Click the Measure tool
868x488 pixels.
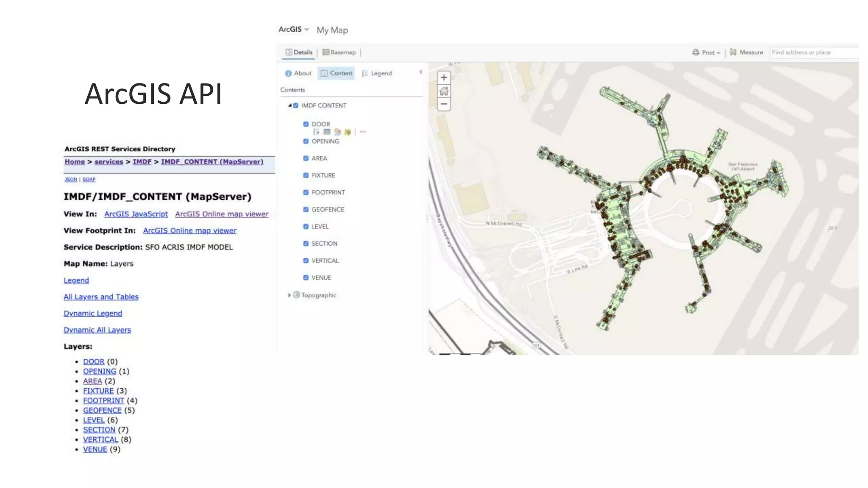[746, 53]
